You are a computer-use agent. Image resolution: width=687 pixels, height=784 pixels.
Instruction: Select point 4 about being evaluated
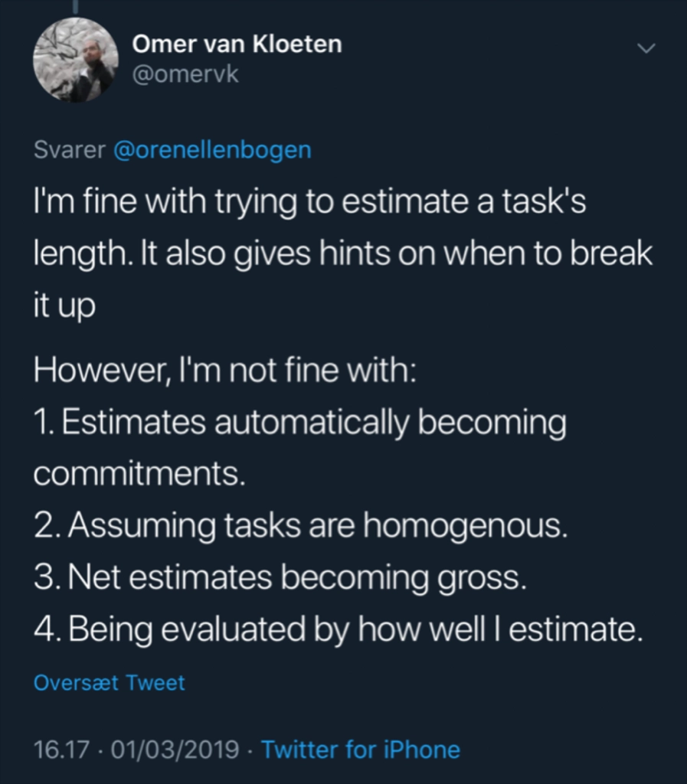[x=338, y=629]
